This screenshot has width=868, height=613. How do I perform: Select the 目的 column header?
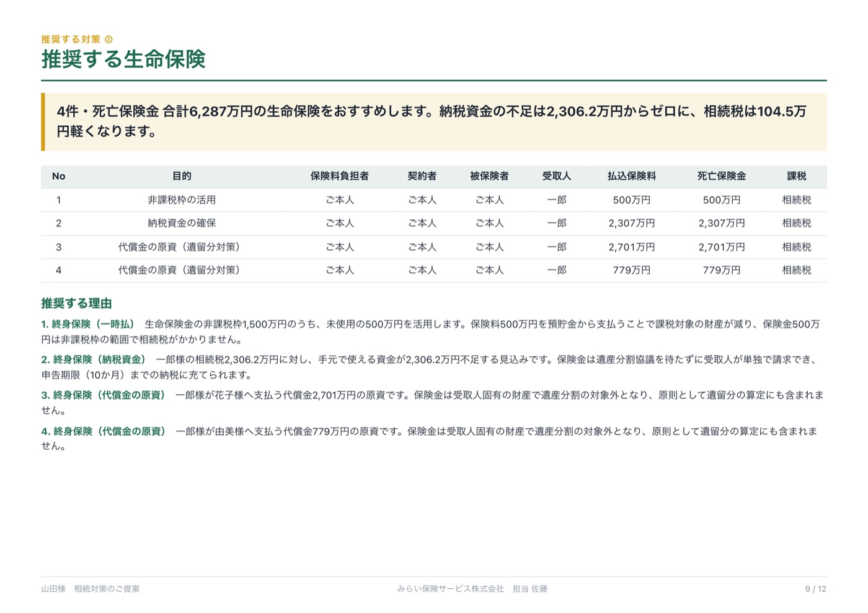coord(182,176)
